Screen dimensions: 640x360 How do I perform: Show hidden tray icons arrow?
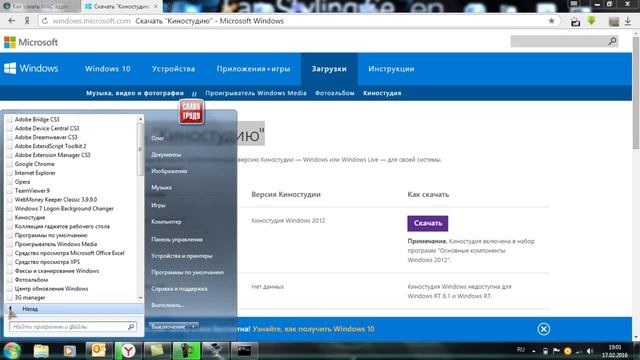[533, 351]
